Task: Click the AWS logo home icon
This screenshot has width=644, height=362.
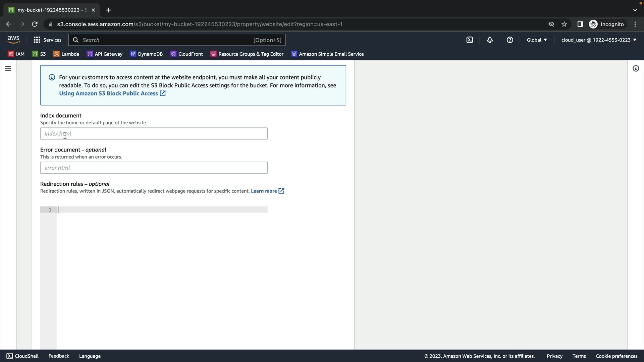Action: [x=13, y=40]
